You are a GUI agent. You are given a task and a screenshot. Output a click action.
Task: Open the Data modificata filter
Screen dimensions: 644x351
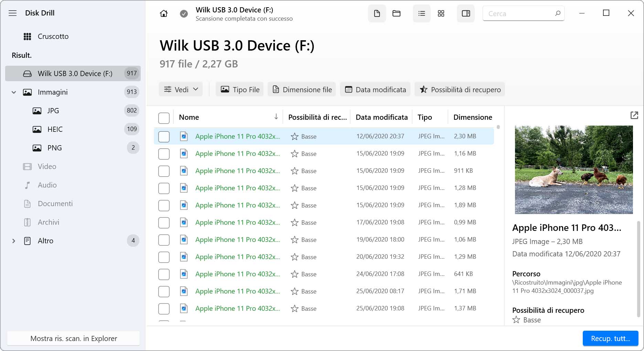[375, 89]
